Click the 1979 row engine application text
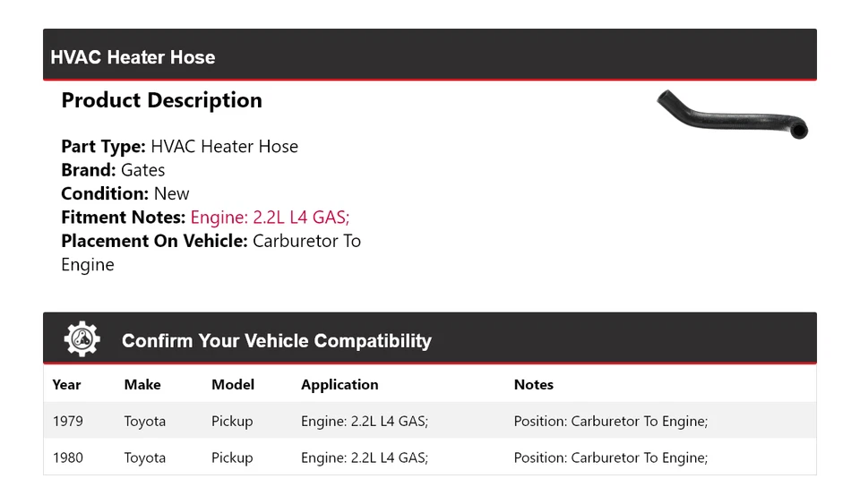Viewport: 860px width, 504px height. point(364,421)
